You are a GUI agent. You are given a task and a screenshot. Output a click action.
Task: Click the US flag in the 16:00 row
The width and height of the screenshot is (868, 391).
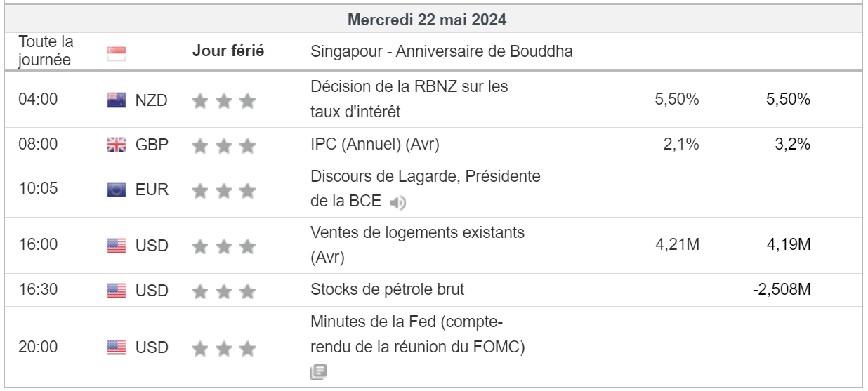(117, 246)
